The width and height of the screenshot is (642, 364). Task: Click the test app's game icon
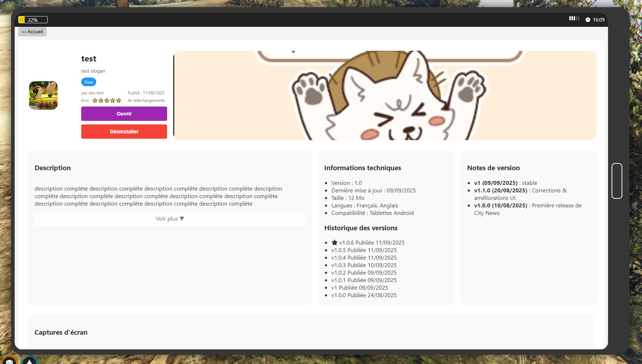[43, 95]
